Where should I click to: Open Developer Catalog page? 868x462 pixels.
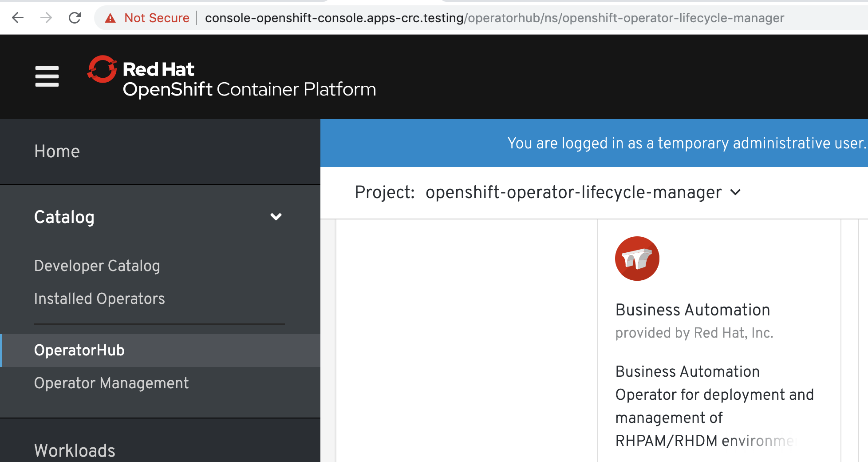(x=97, y=266)
